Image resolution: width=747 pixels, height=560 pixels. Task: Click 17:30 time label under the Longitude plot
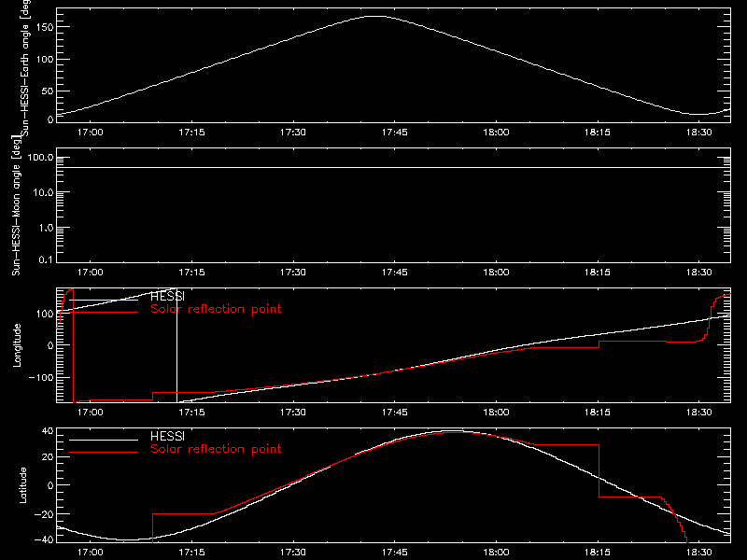293,413
